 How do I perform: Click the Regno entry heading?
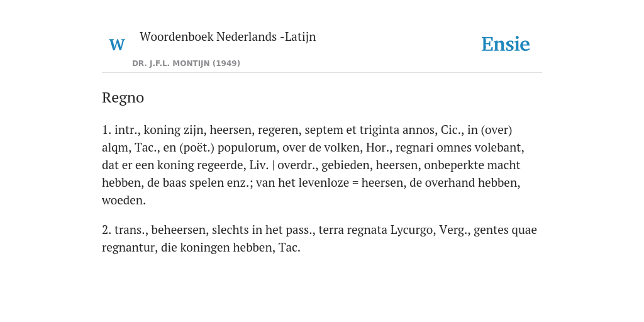pos(123,98)
